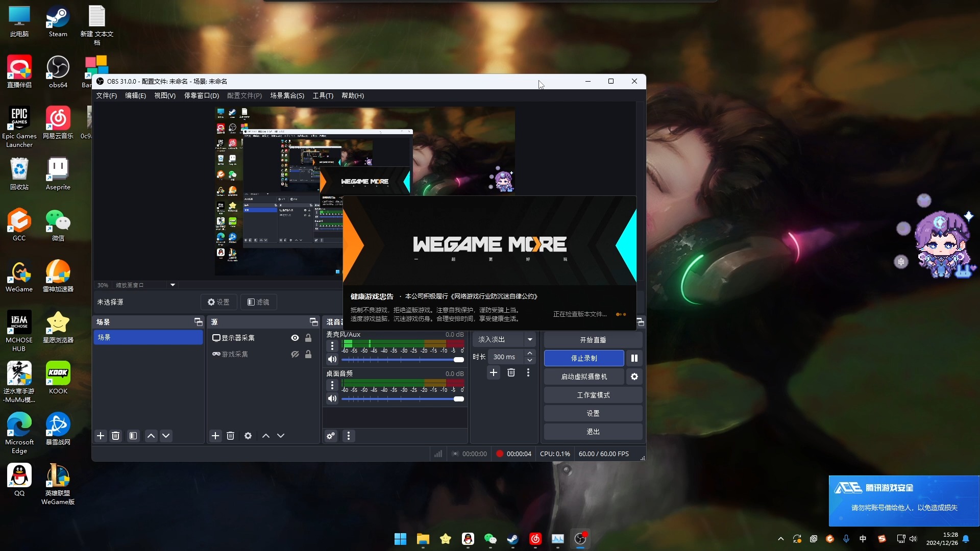Select 游戏采集 source row
The width and height of the screenshot is (980, 551).
click(x=263, y=354)
